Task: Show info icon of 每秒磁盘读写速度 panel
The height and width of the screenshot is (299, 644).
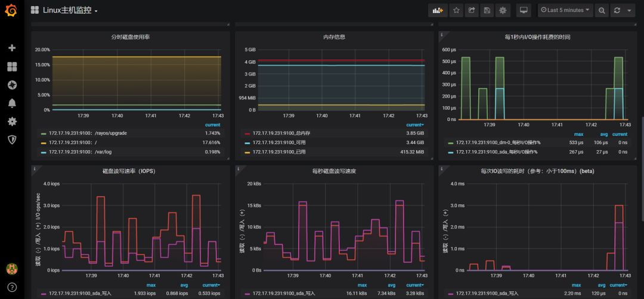Action: pos(238,169)
